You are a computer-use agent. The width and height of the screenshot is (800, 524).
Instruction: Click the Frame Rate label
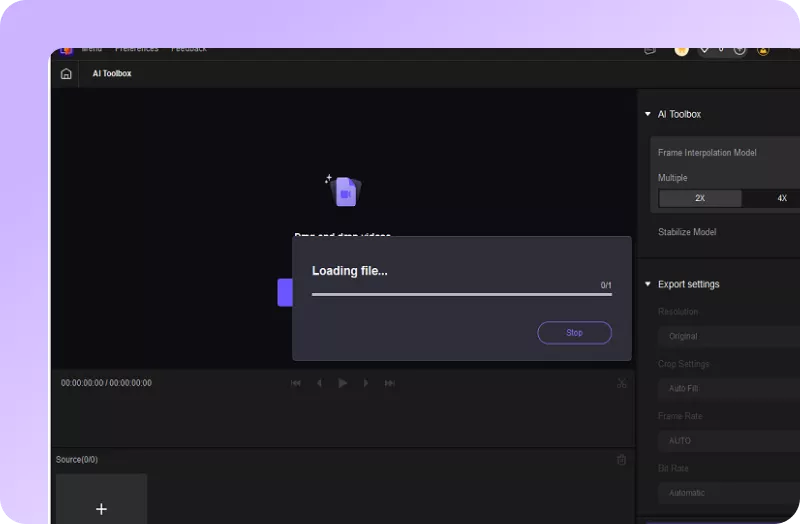[680, 416]
